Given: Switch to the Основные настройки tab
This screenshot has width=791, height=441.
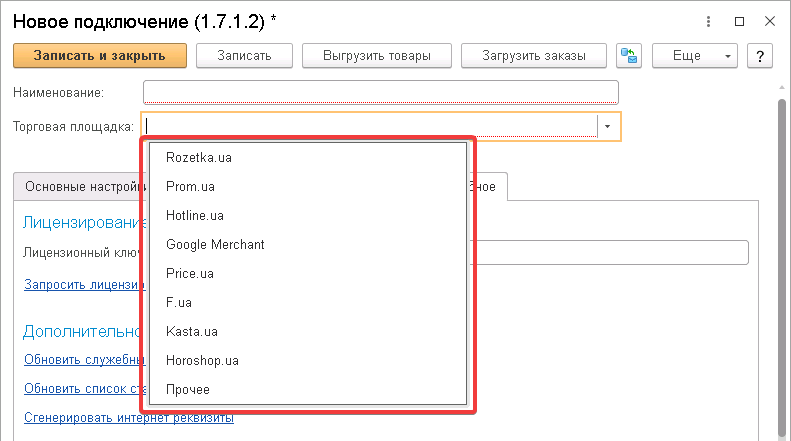Looking at the screenshot, I should [x=78, y=186].
